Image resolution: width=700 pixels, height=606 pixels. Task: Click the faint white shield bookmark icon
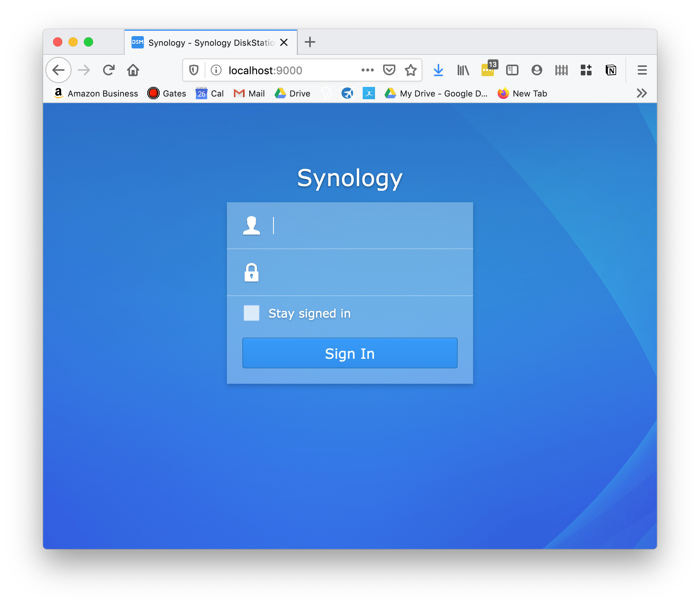pyautogui.click(x=326, y=93)
